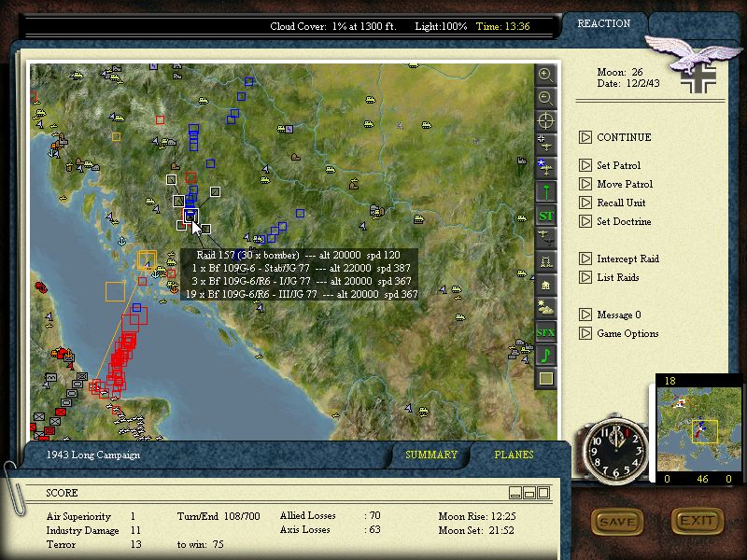The height and width of the screenshot is (560, 747).
Task: Open the weather sun-and-cloud icon
Action: point(545,308)
